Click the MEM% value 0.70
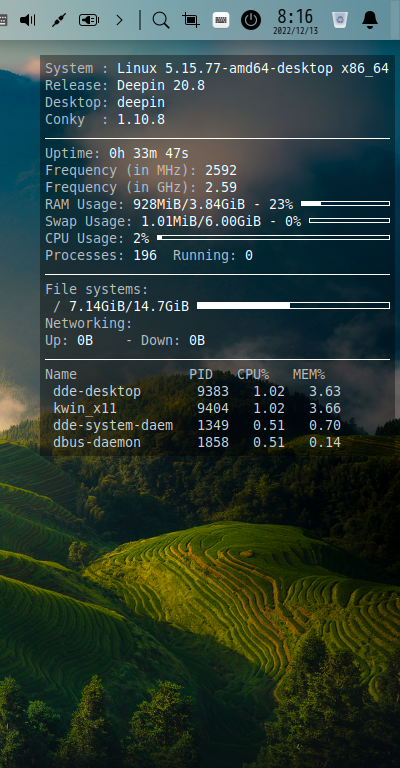Screen dimensions: 400x768 [325, 426]
